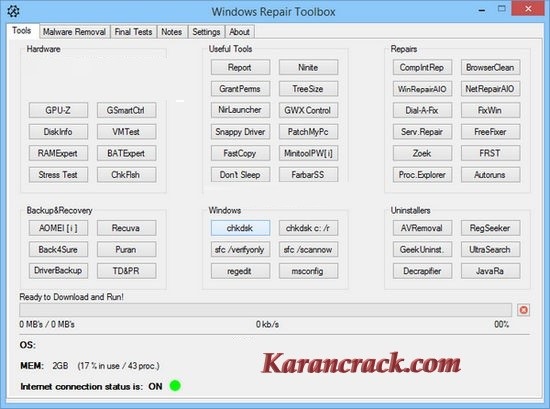Open BATExpert
Image resolution: width=550 pixels, height=409 pixels.
click(x=126, y=153)
